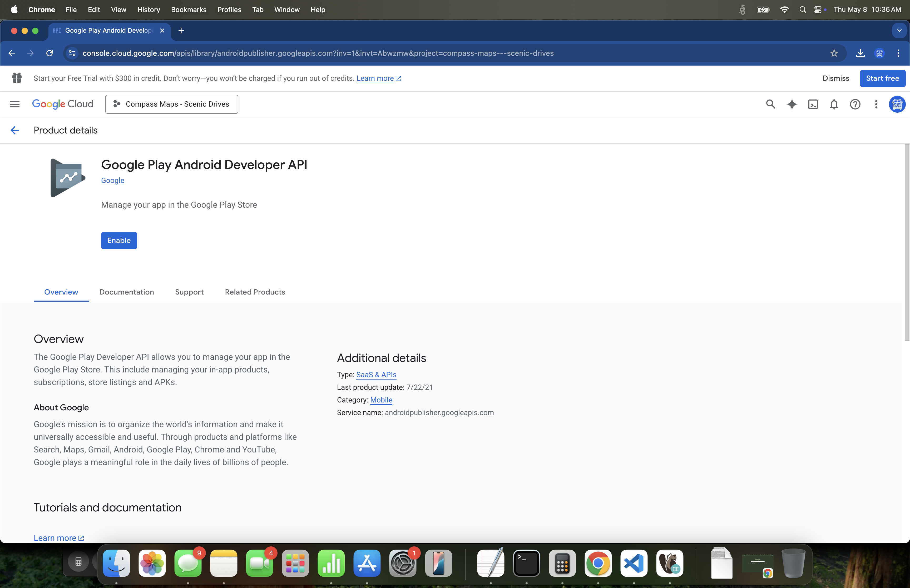The image size is (910, 588).
Task: Click the date and time in menu bar
Action: tap(867, 9)
